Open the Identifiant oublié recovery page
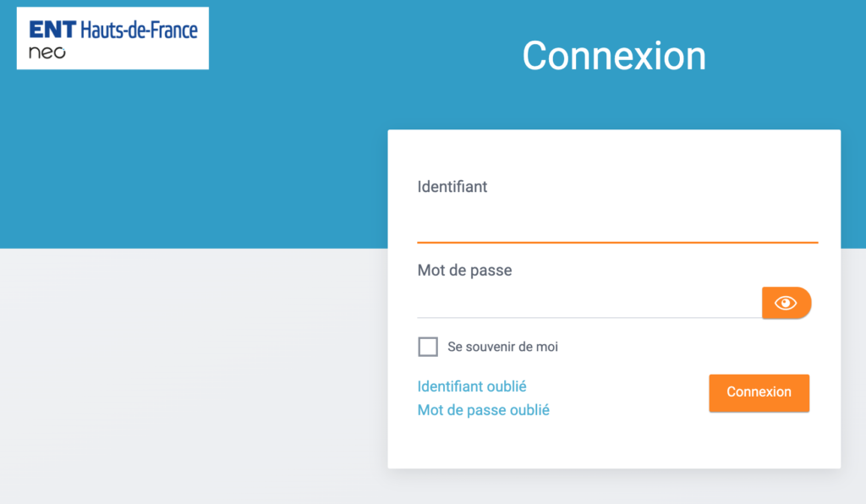Viewport: 866px width, 504px height. pyautogui.click(x=471, y=386)
